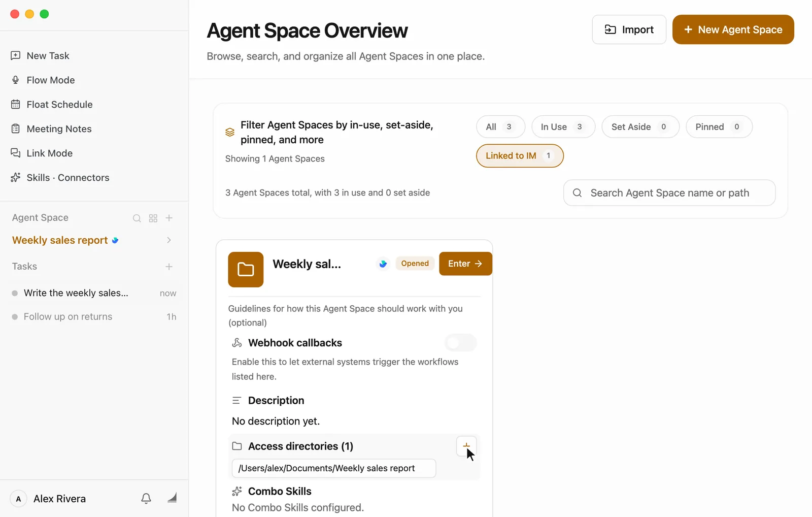The height and width of the screenshot is (517, 812).
Task: Click the IM link badge on Weekly sal... card
Action: point(383,264)
